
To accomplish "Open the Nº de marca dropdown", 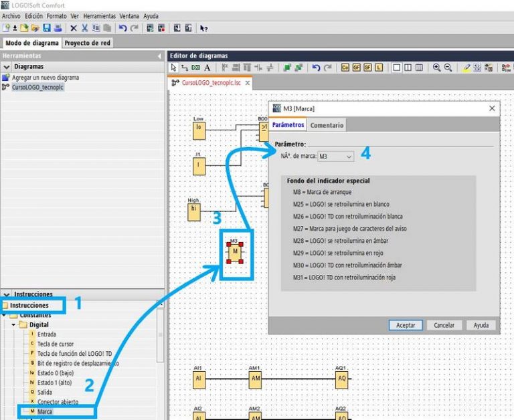I will (335, 156).
